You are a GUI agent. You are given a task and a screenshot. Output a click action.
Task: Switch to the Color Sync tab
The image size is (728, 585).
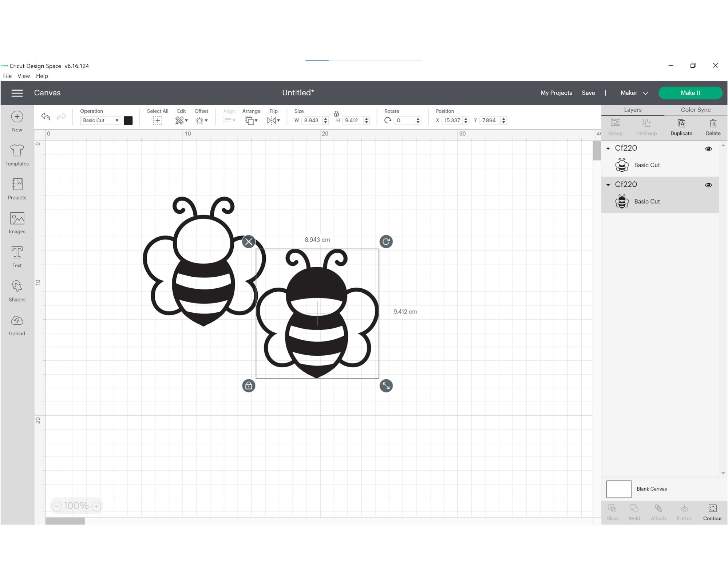pyautogui.click(x=696, y=110)
